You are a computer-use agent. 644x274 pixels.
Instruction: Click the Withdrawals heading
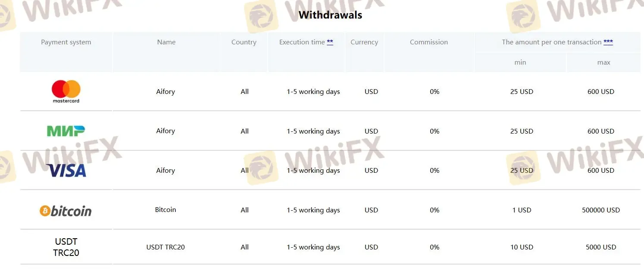330,15
